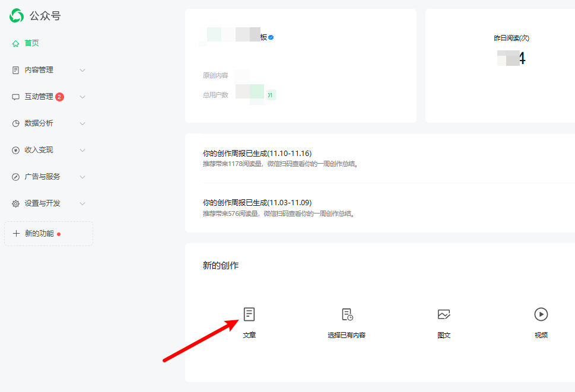Click the 文章 article creation icon
This screenshot has width=575, height=392.
coord(249,314)
